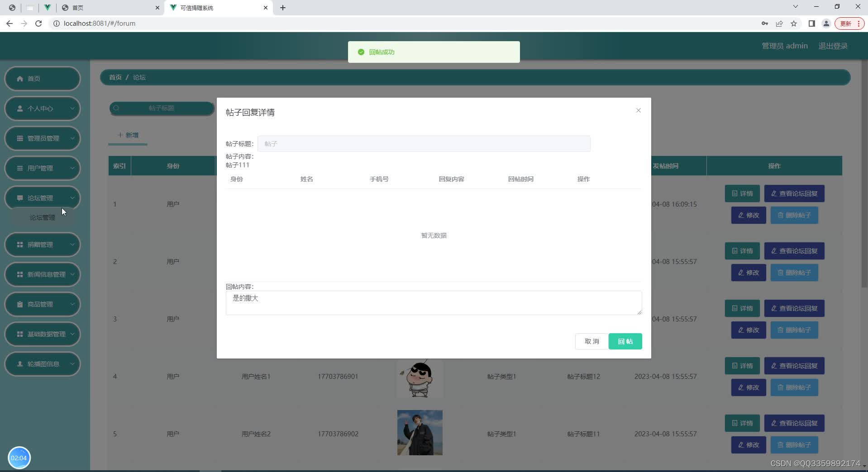
Task: Expand the 轮播图信息 sidebar menu
Action: click(43, 364)
